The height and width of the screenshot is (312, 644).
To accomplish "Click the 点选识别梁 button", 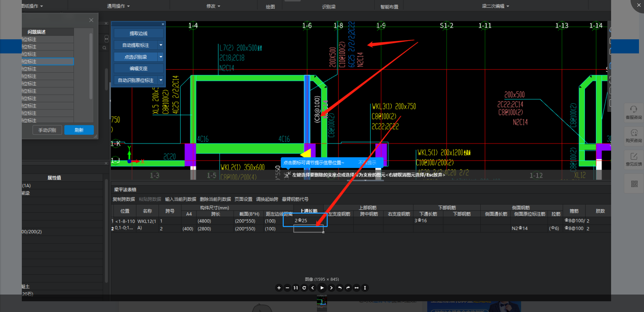I will coord(136,57).
